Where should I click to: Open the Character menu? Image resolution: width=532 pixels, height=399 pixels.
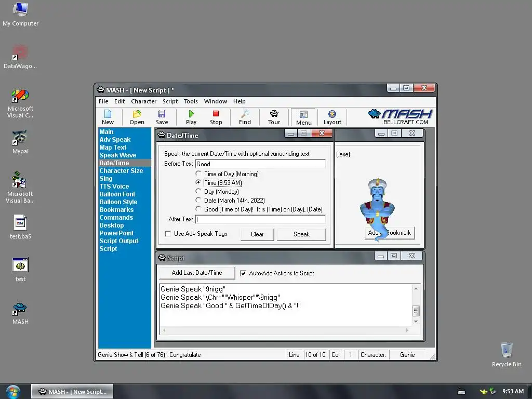pos(143,101)
